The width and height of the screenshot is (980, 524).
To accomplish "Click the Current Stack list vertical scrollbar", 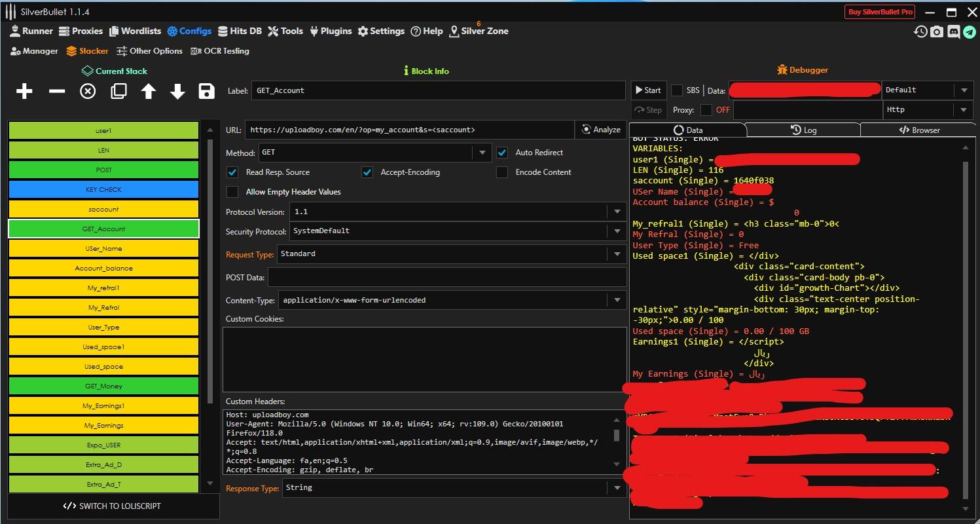I will [210, 271].
